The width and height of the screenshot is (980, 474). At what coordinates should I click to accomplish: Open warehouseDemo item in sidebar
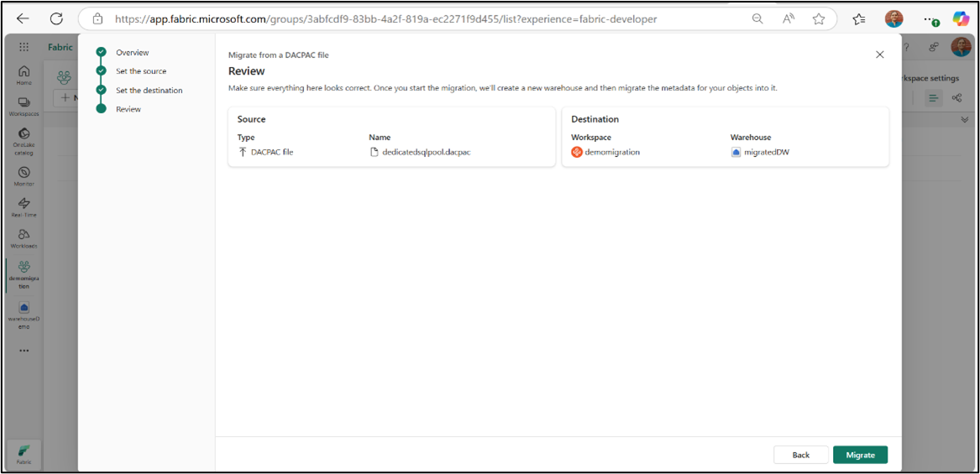24,315
